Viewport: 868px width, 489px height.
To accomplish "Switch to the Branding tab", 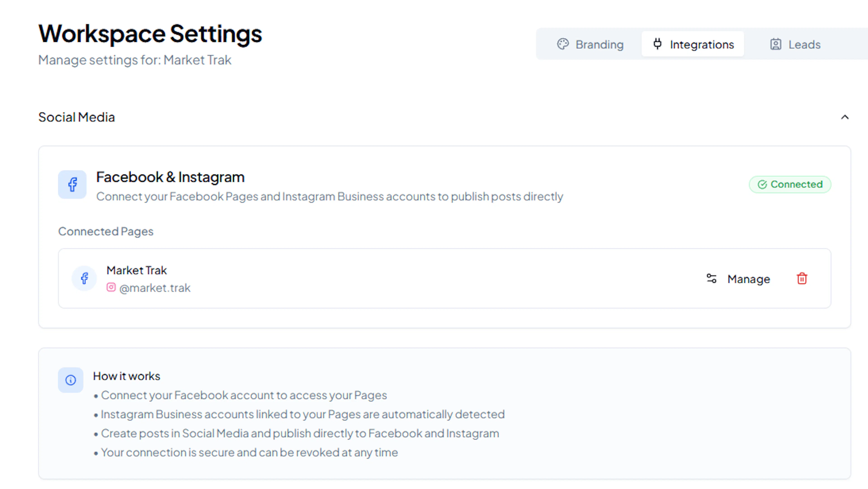I will [x=590, y=44].
